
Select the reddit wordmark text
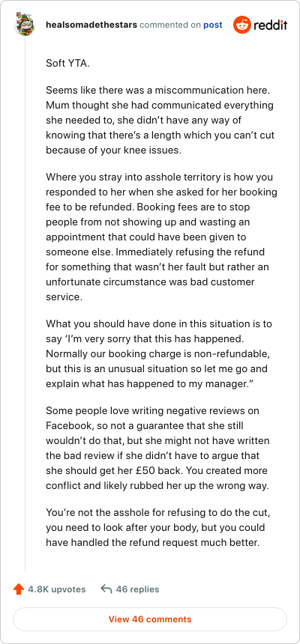coord(270,25)
